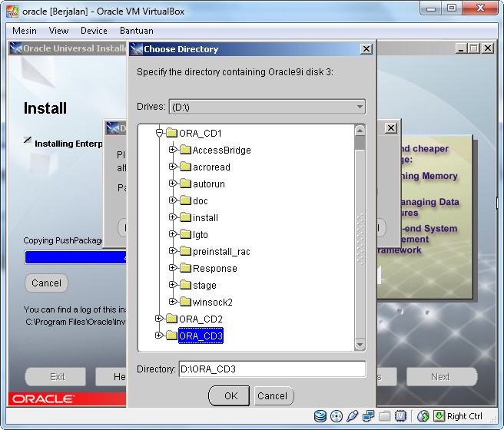Viewport: 504px width, 430px height.
Task: Click Cancel in Choose Directory dialog
Action: 274,395
